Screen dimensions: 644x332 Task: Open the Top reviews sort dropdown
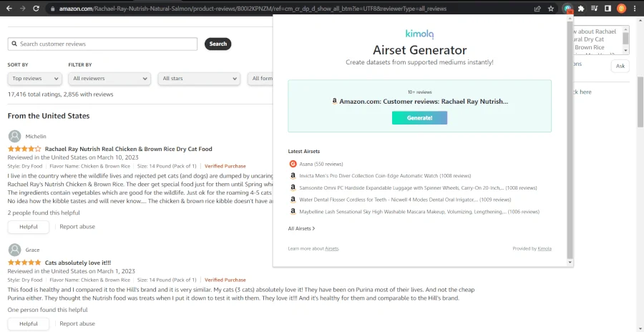click(x=35, y=79)
